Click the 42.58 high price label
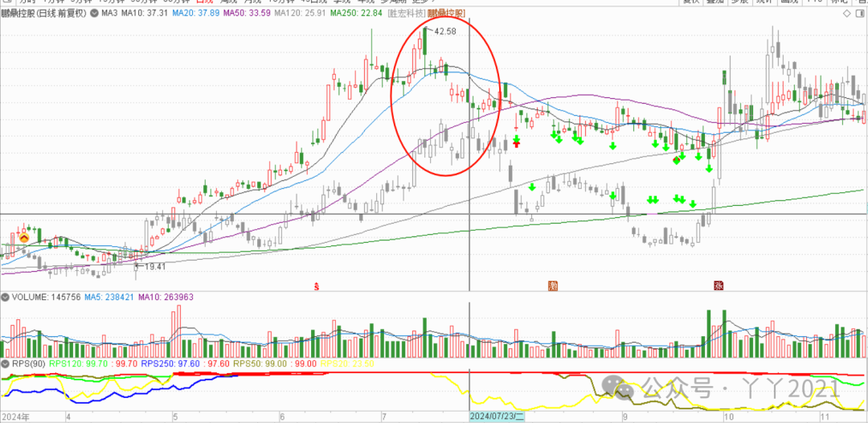 [445, 31]
